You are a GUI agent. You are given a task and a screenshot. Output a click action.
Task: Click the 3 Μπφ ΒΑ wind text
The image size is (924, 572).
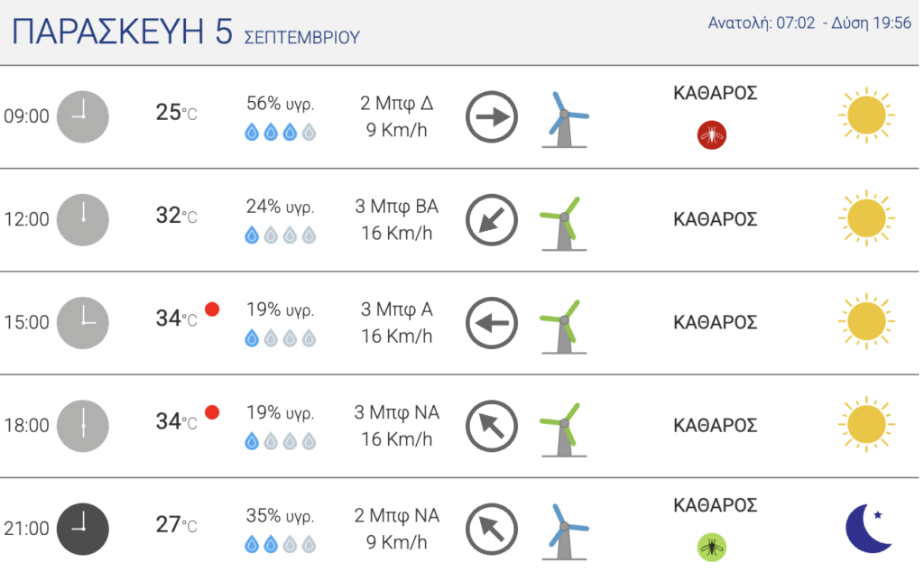pos(397,207)
